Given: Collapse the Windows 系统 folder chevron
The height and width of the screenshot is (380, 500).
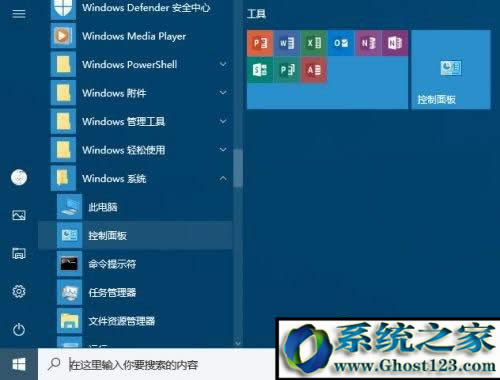Looking at the screenshot, I should point(223,179).
